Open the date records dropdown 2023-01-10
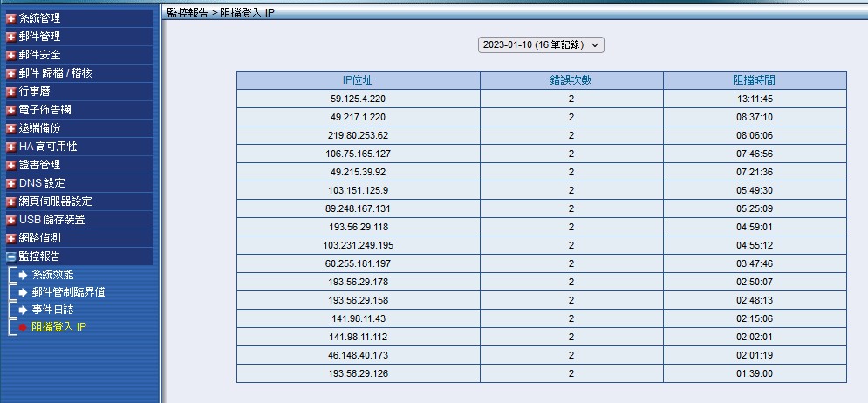868x403 pixels. [x=541, y=44]
